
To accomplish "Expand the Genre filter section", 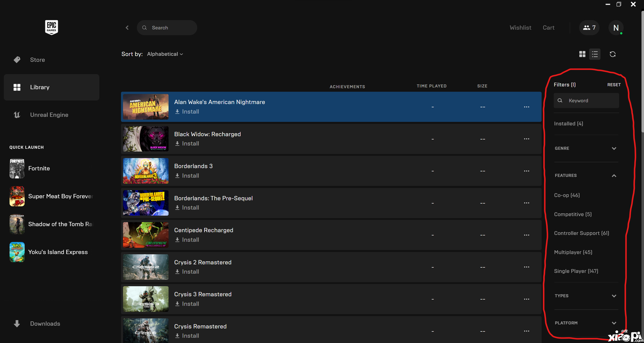I will click(x=586, y=149).
